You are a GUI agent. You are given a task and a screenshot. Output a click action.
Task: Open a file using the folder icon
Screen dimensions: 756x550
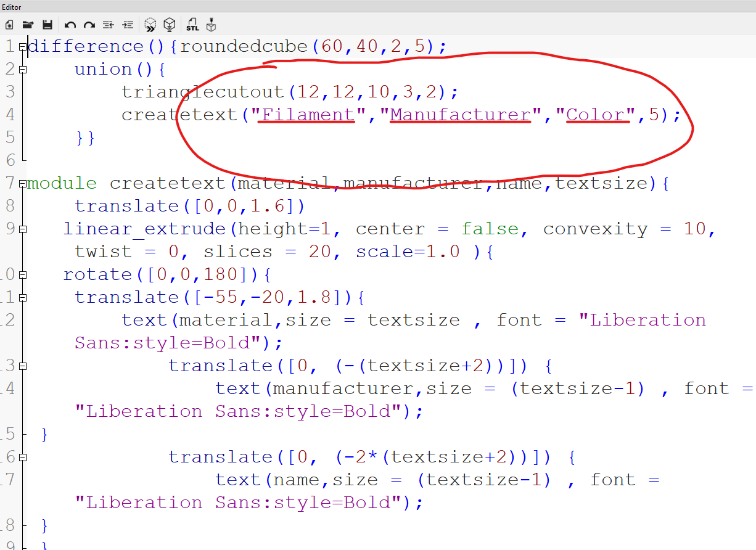pos(28,25)
